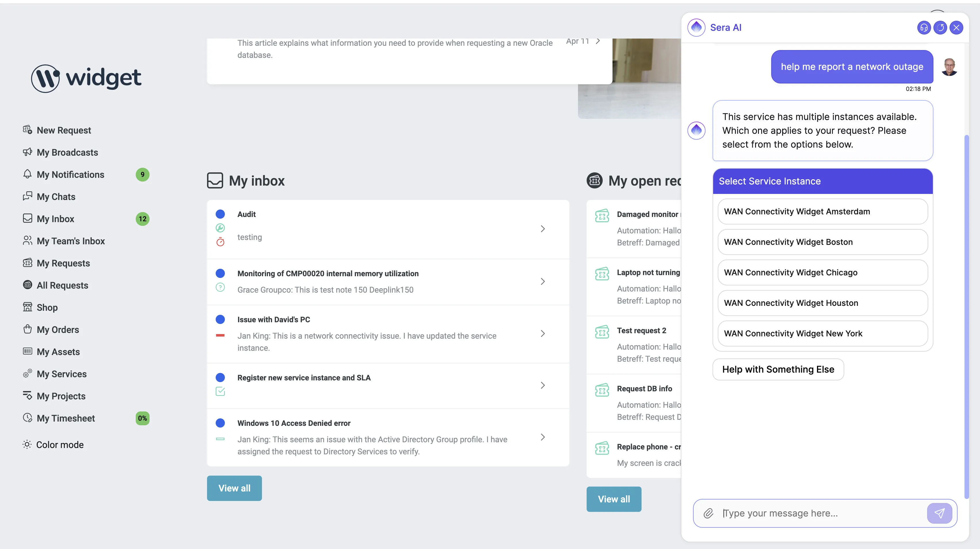The image size is (980, 549).
Task: Click the ticket icon beside Laptop not turning request
Action: pos(602,274)
